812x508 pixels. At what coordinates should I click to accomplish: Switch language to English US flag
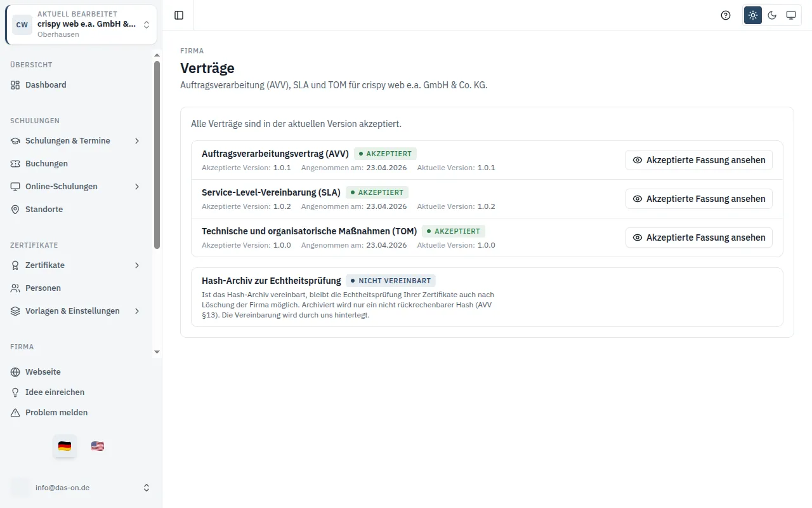tap(98, 446)
